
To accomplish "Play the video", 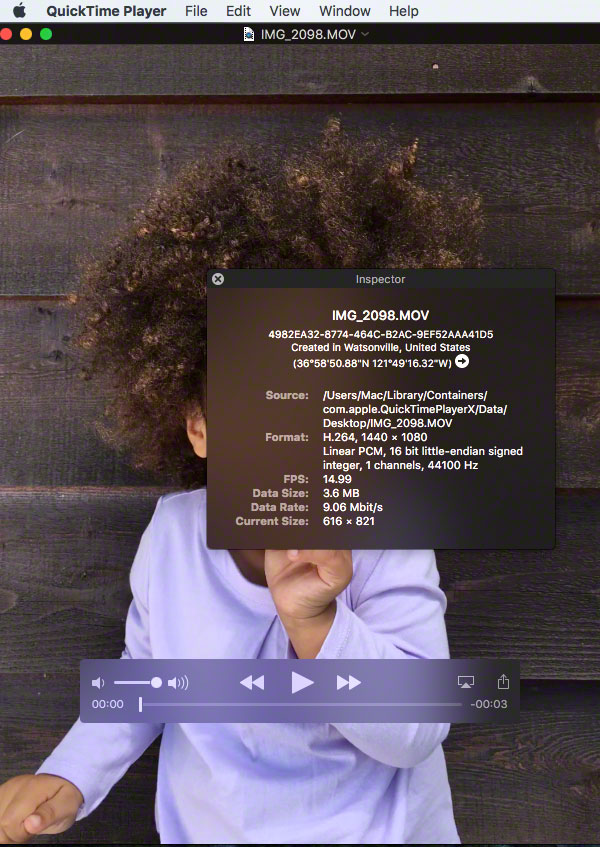I will click(x=301, y=682).
